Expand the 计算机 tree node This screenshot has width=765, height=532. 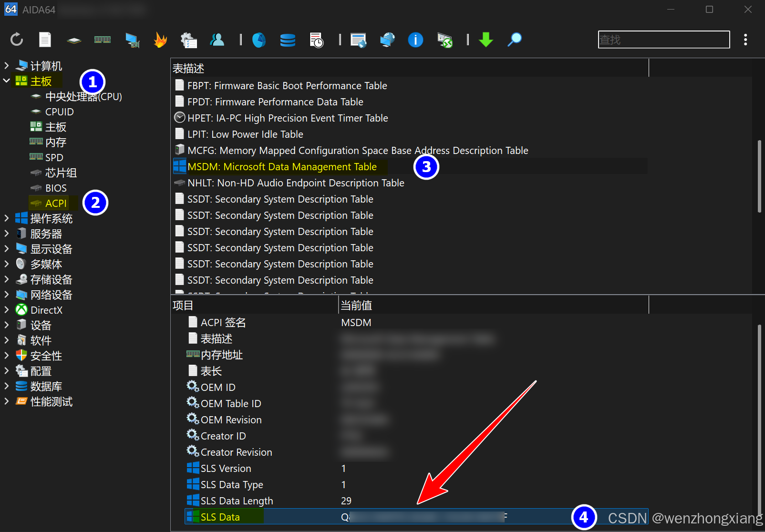7,65
